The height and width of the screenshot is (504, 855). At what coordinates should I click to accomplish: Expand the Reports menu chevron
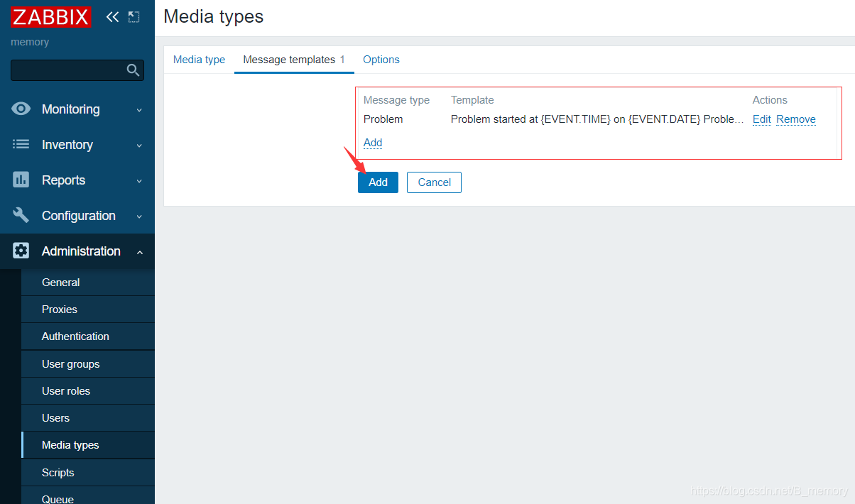139,181
